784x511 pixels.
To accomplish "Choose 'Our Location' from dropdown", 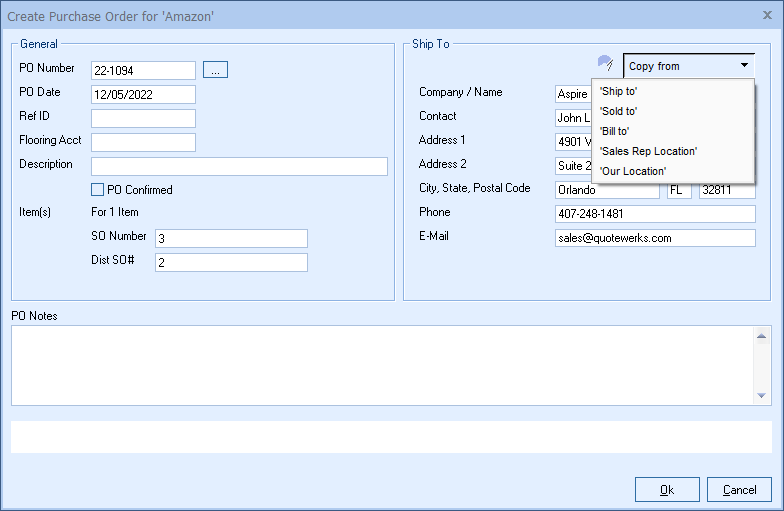I will click(x=632, y=171).
